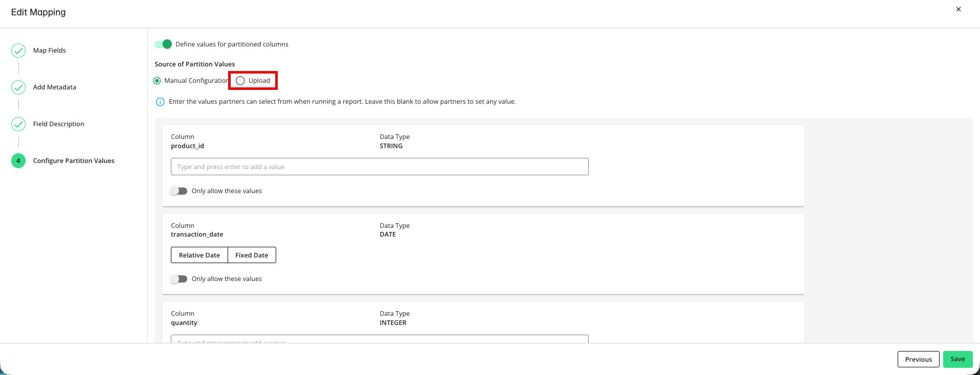Open the Configure Partition Values step
The height and width of the screenshot is (375, 980).
click(74, 161)
